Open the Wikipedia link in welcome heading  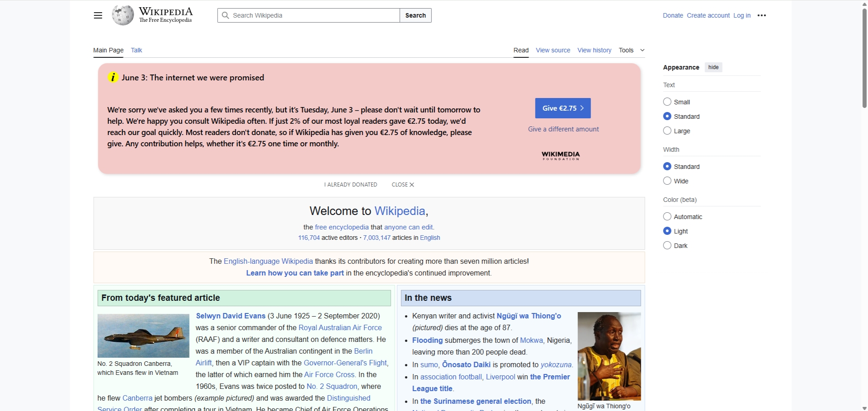[x=400, y=211]
